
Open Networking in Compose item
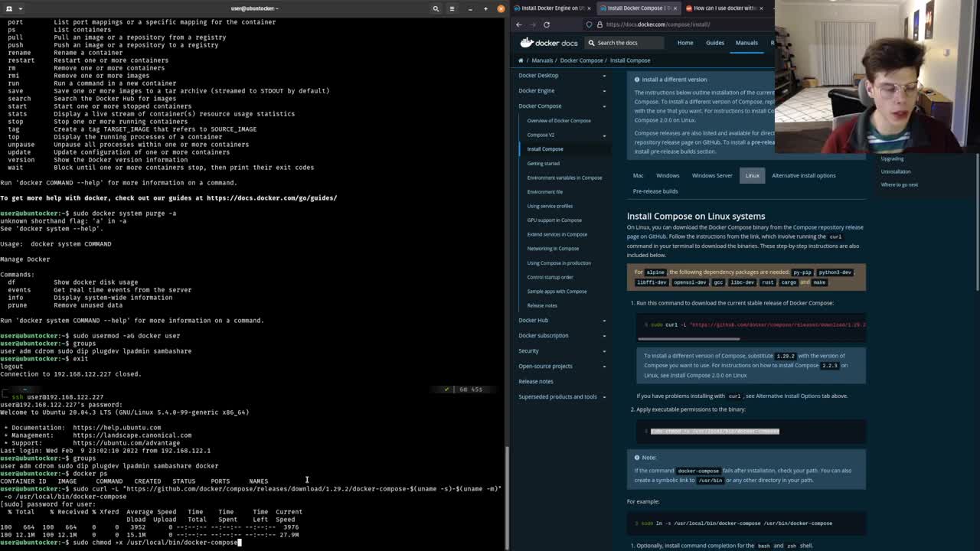[553, 248]
